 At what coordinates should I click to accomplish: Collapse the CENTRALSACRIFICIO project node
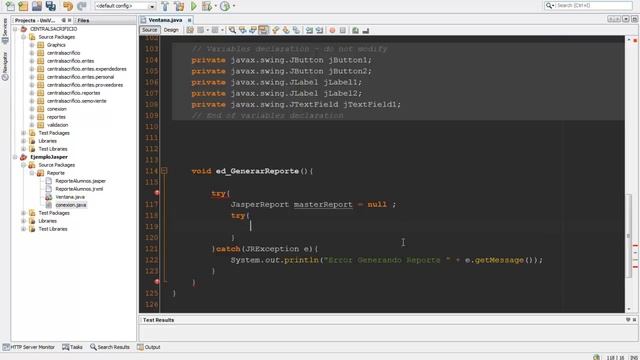point(15,29)
